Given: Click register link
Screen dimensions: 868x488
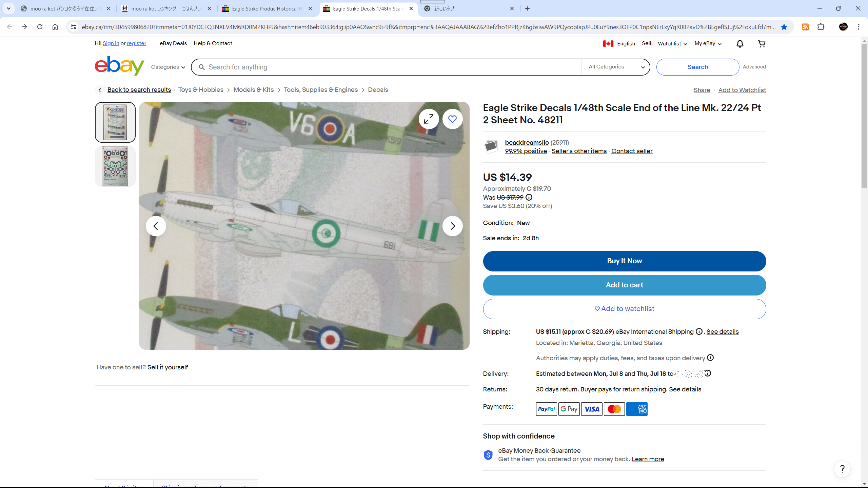Looking at the screenshot, I should [x=136, y=43].
